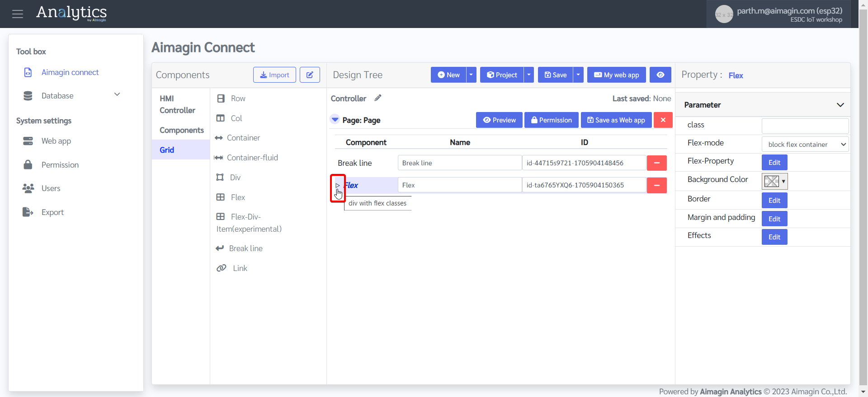Open the hamburger navigation menu
Screen dimensions: 868x397
18,14
